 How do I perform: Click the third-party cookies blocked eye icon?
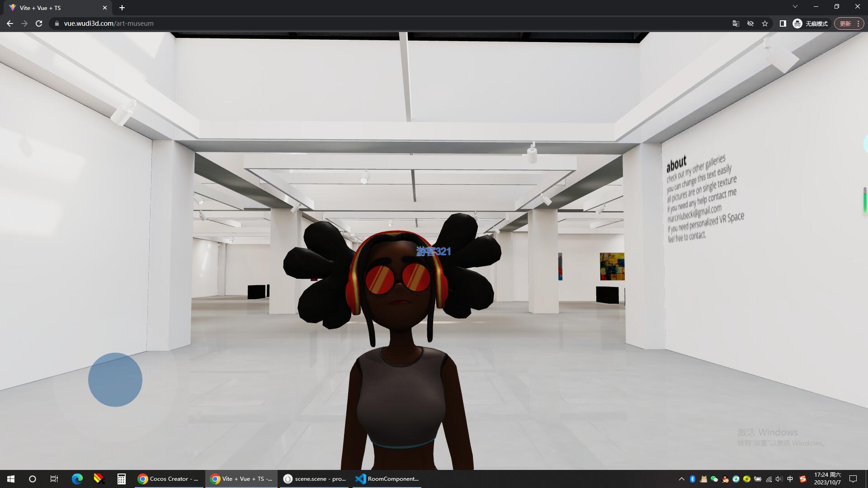pyautogui.click(x=750, y=23)
